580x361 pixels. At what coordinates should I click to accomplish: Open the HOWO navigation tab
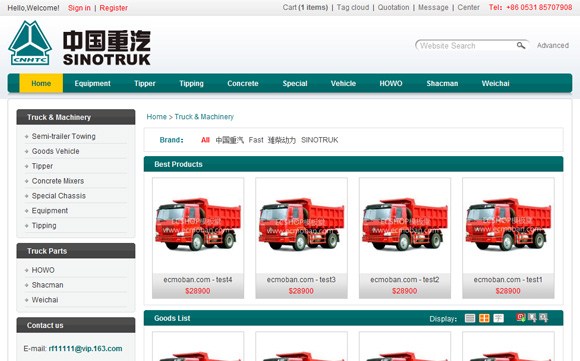point(391,83)
